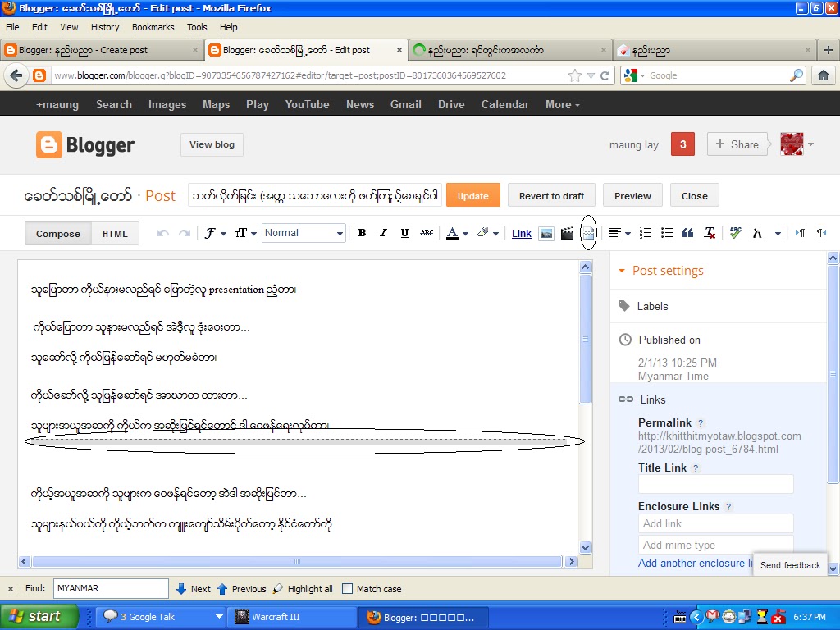Click the left-to-right paragraph direction icon

tap(800, 233)
